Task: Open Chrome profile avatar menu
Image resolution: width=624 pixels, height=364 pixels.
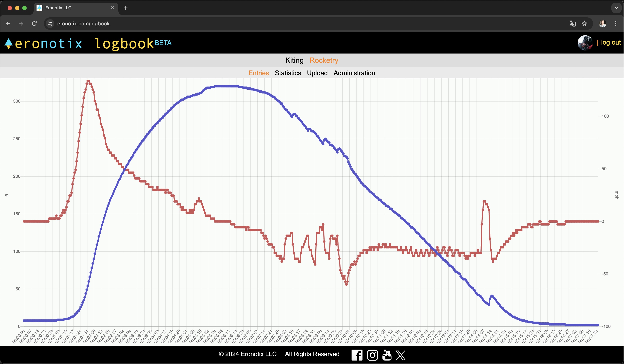Action: pos(602,24)
